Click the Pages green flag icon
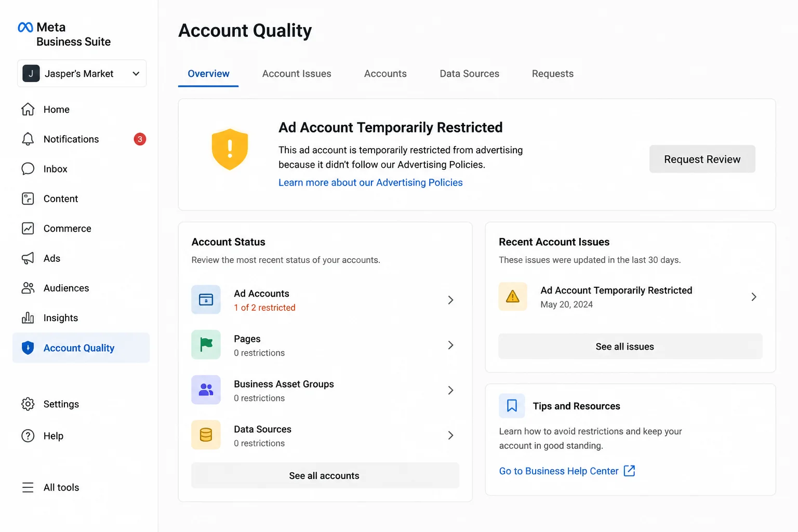 (x=206, y=344)
